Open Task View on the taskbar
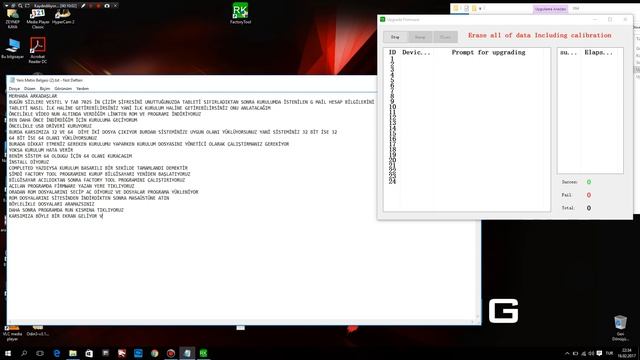This screenshot has height=360, width=640. 40,353
